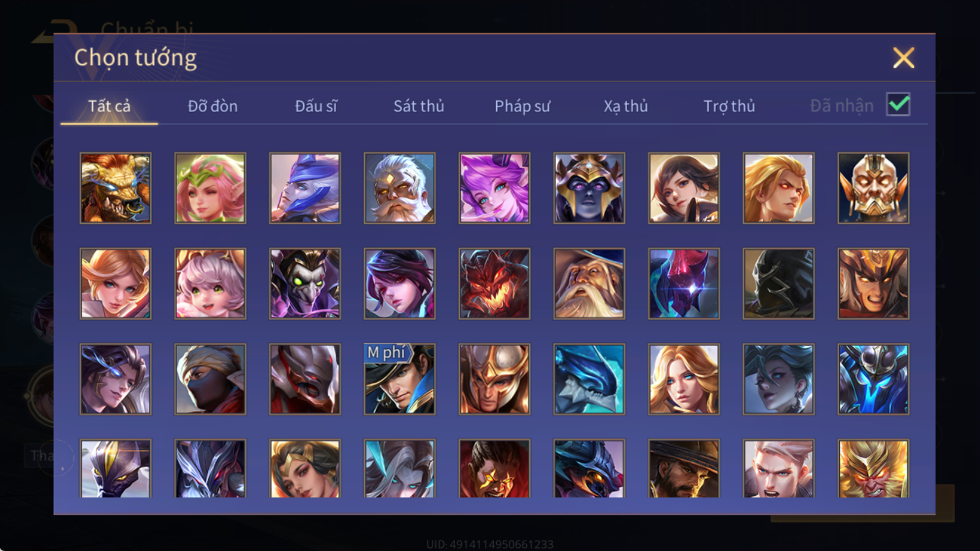Image resolution: width=980 pixels, height=551 pixels.
Task: Select the Tất cả tab
Action: [x=109, y=106]
